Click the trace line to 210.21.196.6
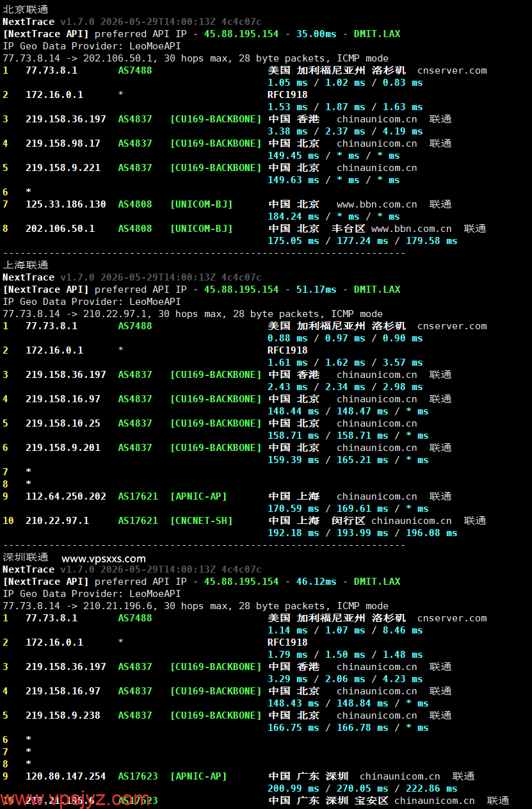The image size is (532, 809). point(195,606)
